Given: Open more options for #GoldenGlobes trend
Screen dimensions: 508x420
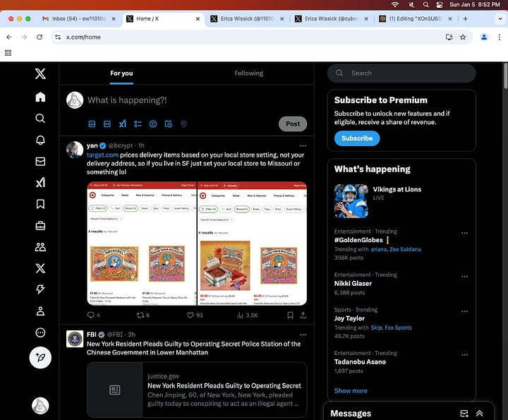Looking at the screenshot, I should (x=464, y=233).
